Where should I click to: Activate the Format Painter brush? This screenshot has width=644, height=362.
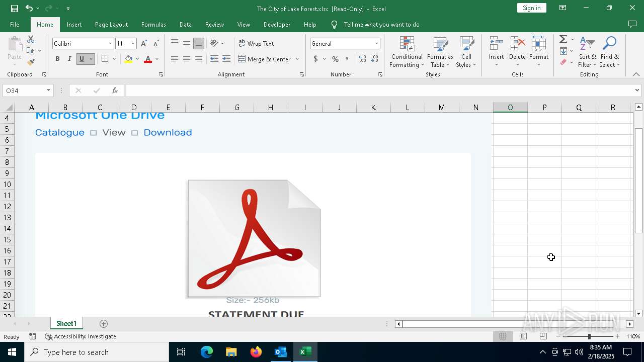31,62
